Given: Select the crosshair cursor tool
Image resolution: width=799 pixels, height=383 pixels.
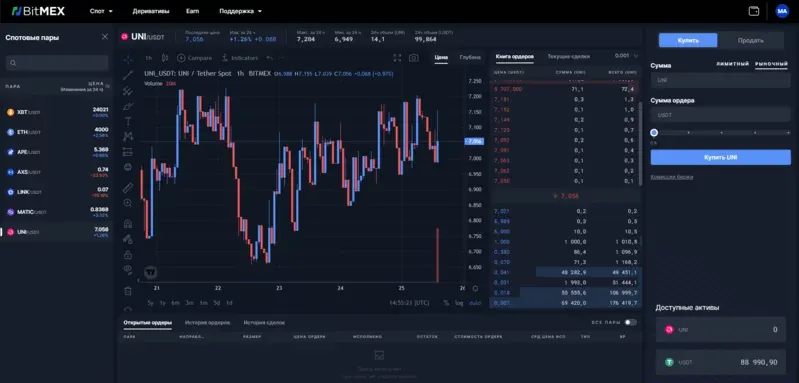Looking at the screenshot, I should (x=128, y=60).
